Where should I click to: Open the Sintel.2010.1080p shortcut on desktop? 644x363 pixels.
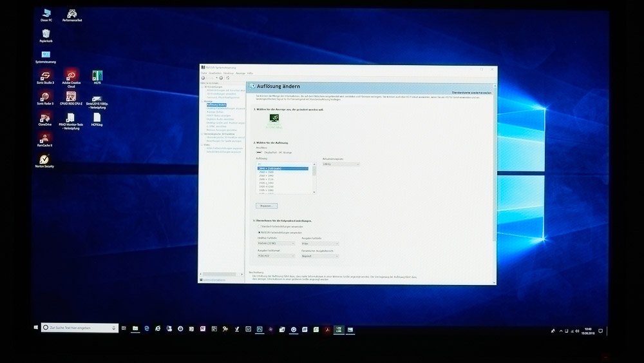tap(97, 103)
